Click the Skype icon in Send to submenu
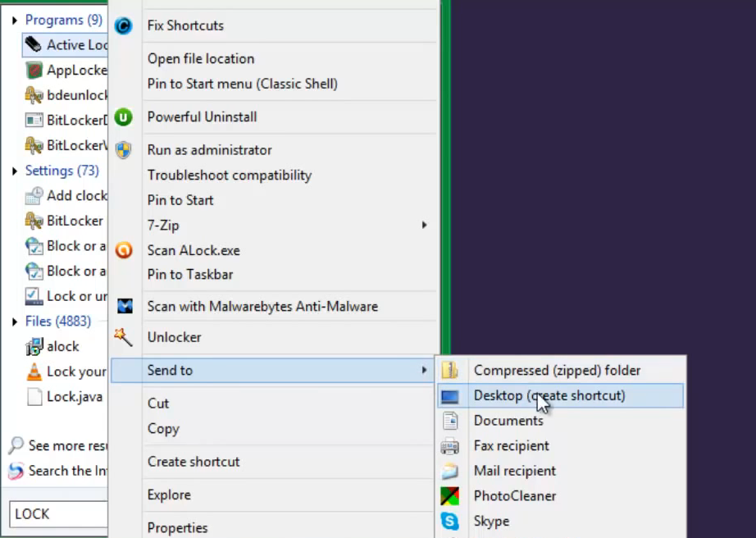 point(449,521)
